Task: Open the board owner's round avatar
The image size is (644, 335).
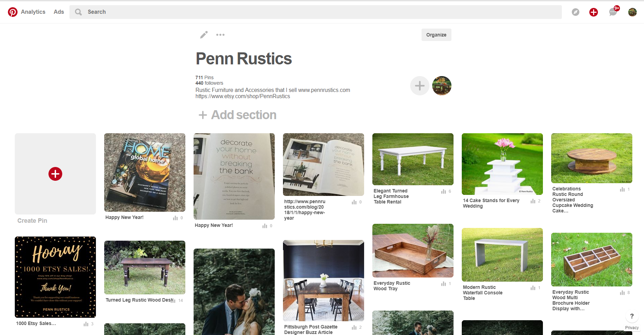Action: [442, 86]
